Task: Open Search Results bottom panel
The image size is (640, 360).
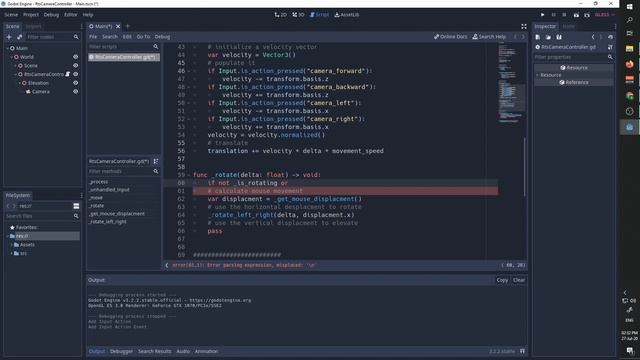Action: click(154, 351)
